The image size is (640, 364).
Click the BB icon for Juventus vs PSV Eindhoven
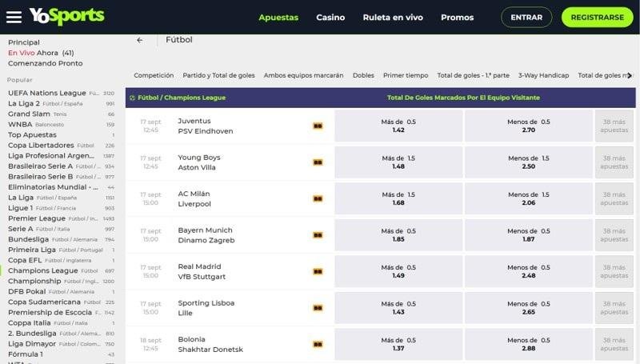318,126
